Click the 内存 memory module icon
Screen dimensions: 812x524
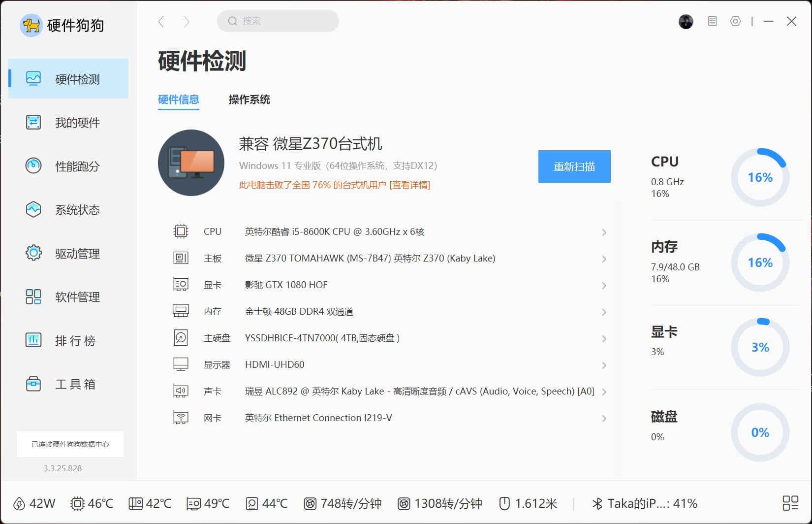point(181,311)
